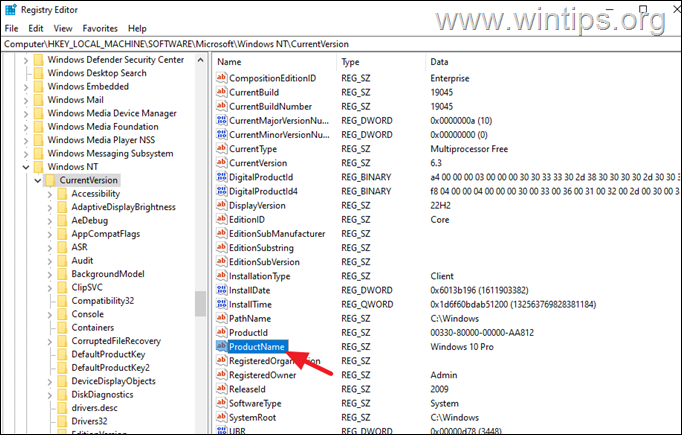The image size is (682, 435).
Task: Click the ClipSVC key folder icon
Action: [63, 287]
